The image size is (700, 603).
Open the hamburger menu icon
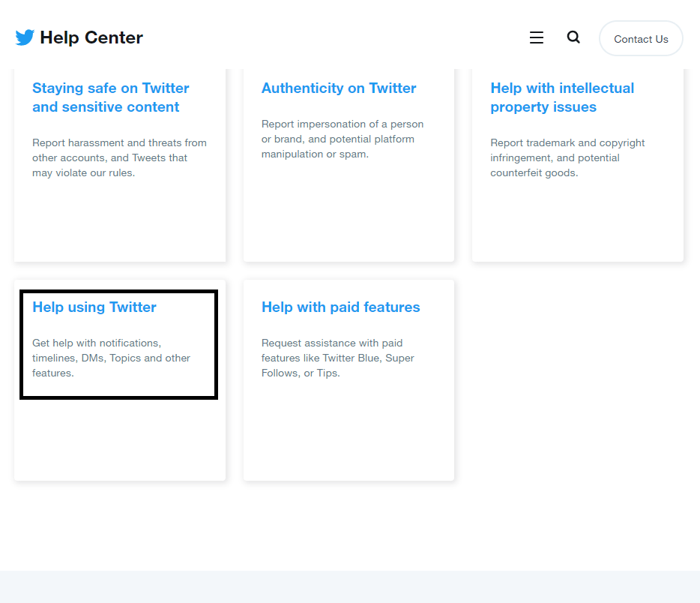[537, 37]
